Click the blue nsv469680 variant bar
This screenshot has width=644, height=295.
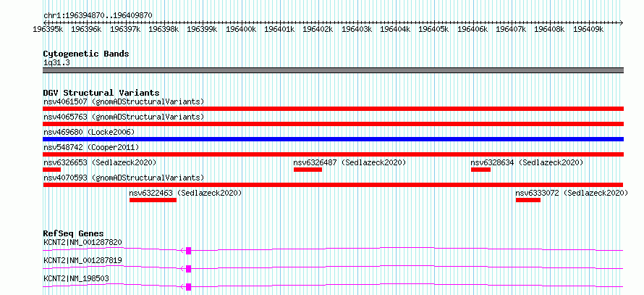pos(334,139)
